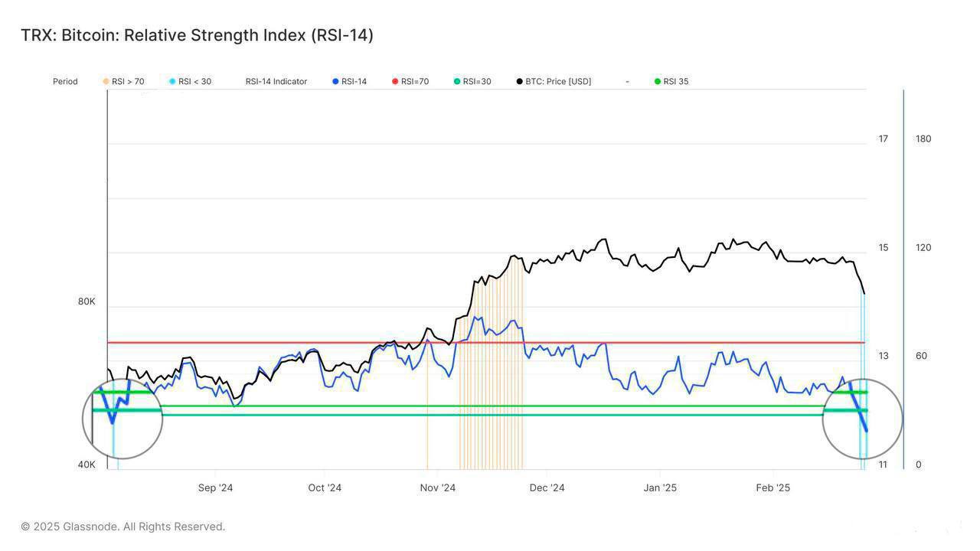
Task: Click the 15 axis value
Action: tap(884, 247)
